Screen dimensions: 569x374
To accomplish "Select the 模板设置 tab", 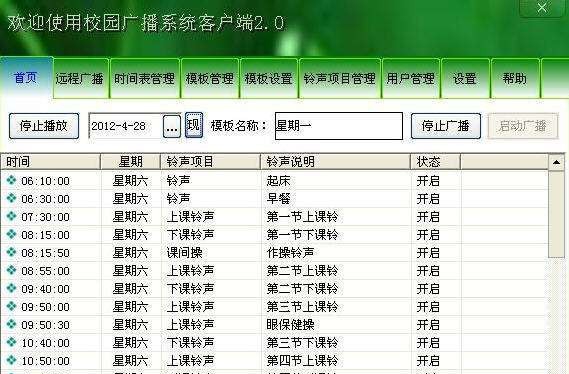I will tap(269, 78).
